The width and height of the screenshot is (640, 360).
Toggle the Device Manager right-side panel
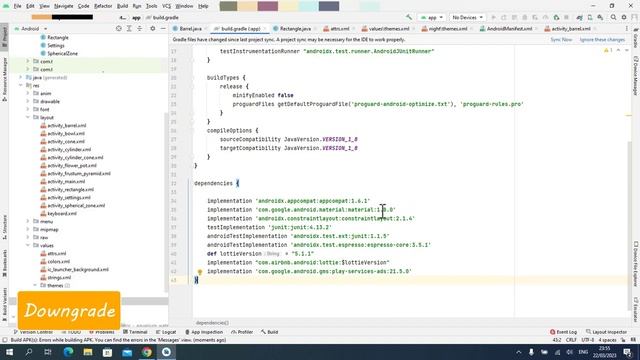click(x=636, y=76)
